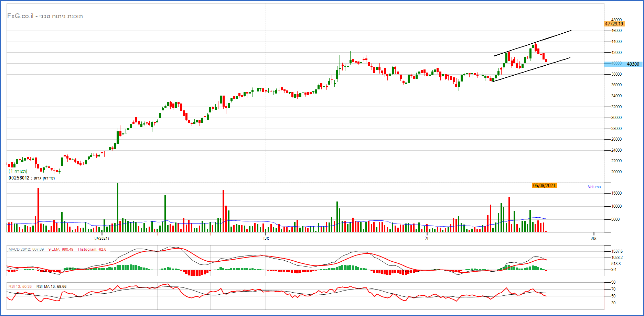Select the orange 47729.19 price label
The height and width of the screenshot is (316, 644).
[614, 24]
